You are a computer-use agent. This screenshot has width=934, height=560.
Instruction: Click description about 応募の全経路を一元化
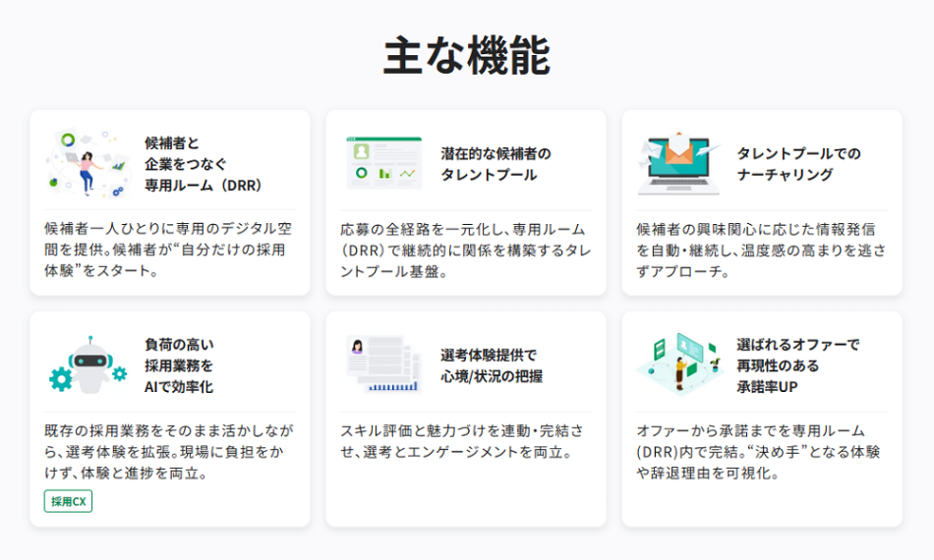(465, 249)
